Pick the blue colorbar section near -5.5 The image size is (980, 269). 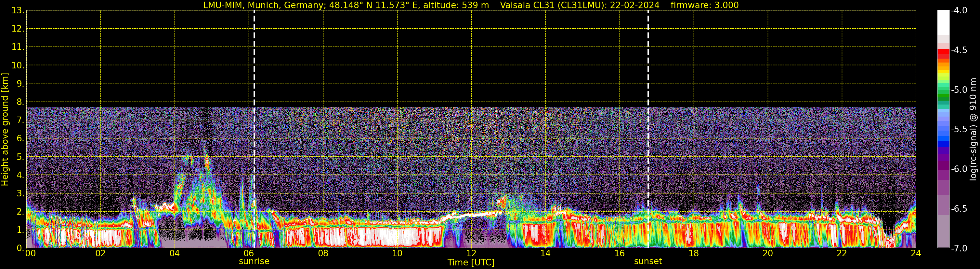pyautogui.click(x=943, y=132)
